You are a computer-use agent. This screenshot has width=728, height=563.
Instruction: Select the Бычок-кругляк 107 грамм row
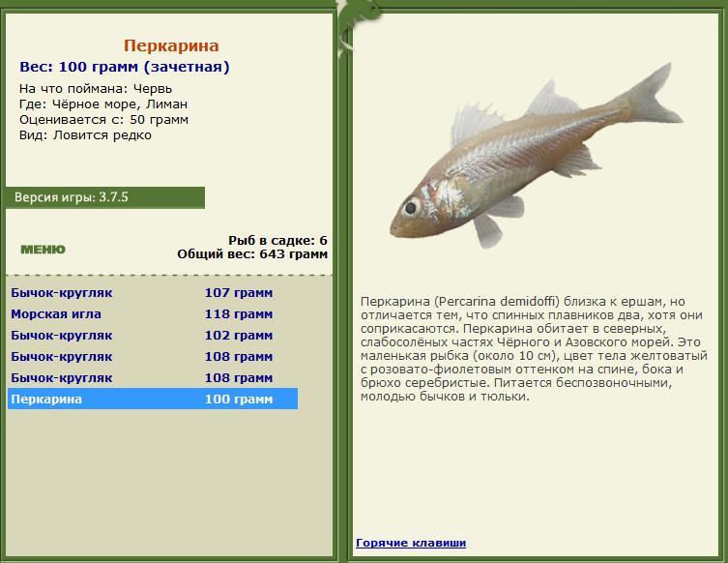[153, 293]
